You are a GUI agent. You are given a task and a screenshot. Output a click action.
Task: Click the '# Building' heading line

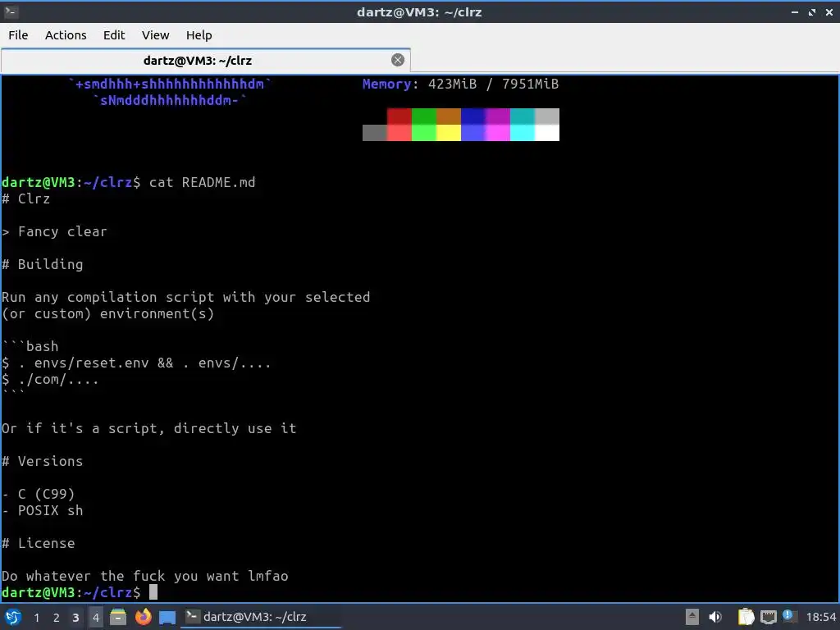pyautogui.click(x=43, y=264)
